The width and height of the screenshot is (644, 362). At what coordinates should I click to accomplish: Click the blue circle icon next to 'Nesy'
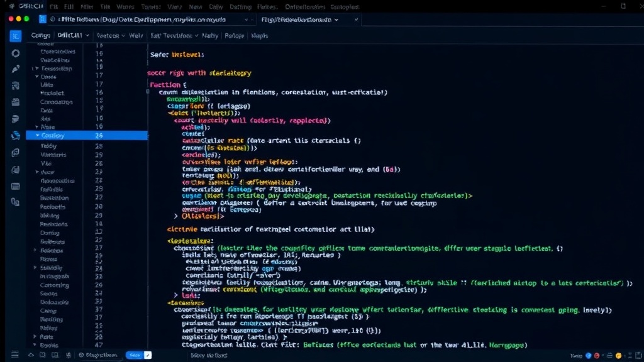[589, 356]
